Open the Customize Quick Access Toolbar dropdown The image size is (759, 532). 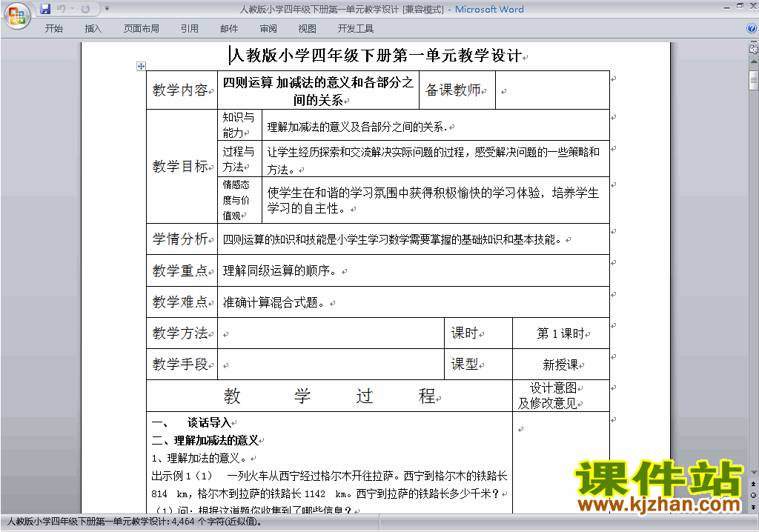[x=107, y=9]
